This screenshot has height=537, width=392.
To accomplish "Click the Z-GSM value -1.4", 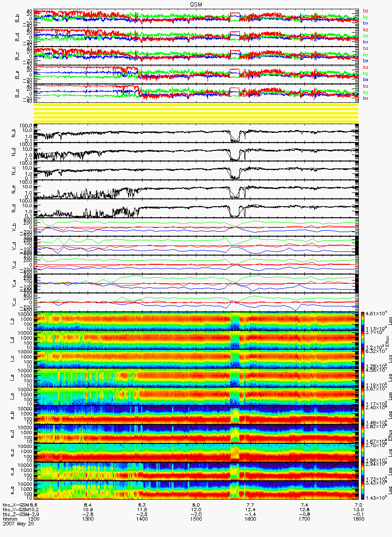I will tap(250, 514).
